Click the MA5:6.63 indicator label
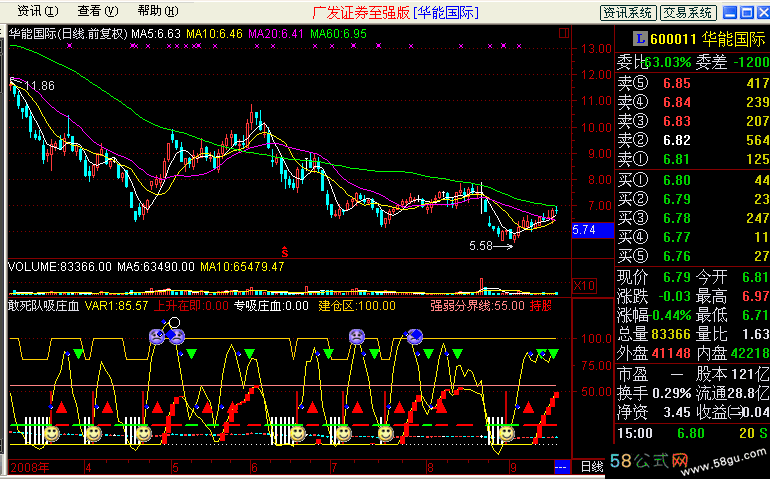The width and height of the screenshot is (770, 479). click(156, 34)
